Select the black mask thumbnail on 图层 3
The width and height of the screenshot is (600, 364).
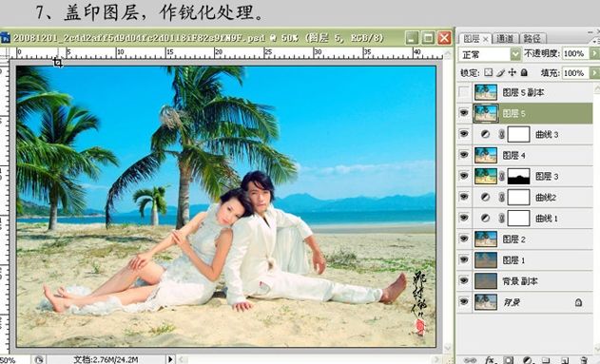tap(518, 176)
